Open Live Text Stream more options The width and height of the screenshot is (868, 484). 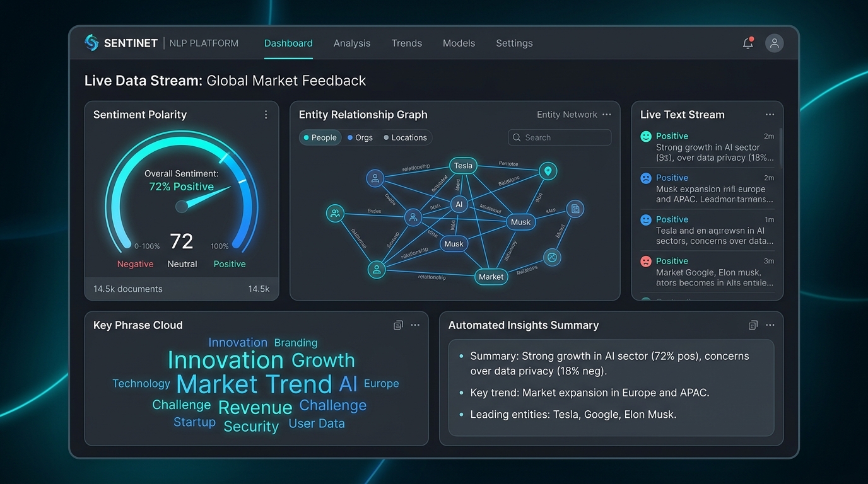pyautogui.click(x=770, y=115)
